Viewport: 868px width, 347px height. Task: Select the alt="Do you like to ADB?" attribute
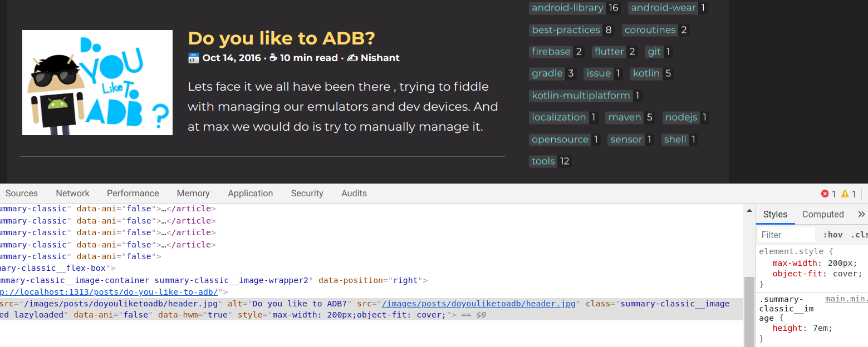pos(289,304)
